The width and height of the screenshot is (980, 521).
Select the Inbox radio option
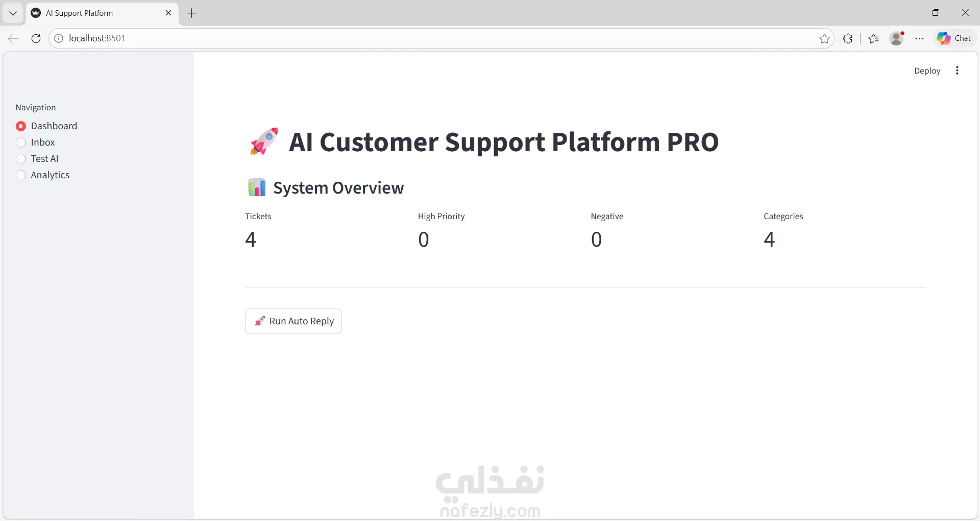[x=21, y=143]
